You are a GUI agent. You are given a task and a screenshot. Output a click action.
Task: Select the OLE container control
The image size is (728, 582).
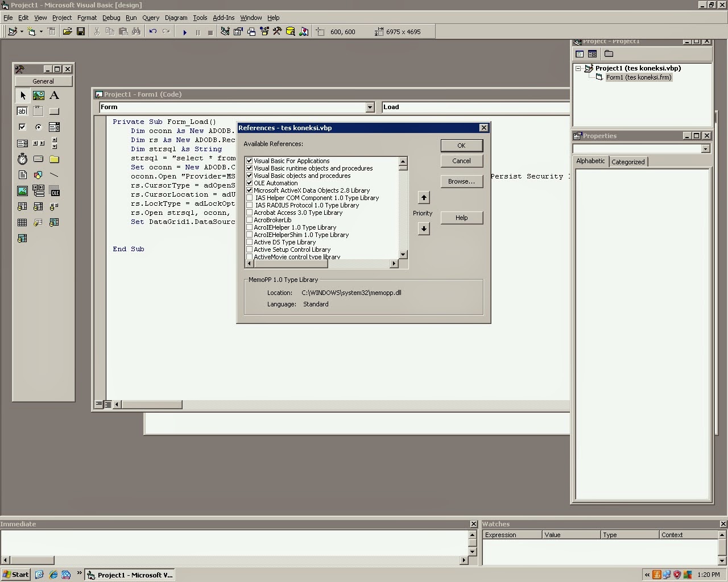(x=54, y=191)
